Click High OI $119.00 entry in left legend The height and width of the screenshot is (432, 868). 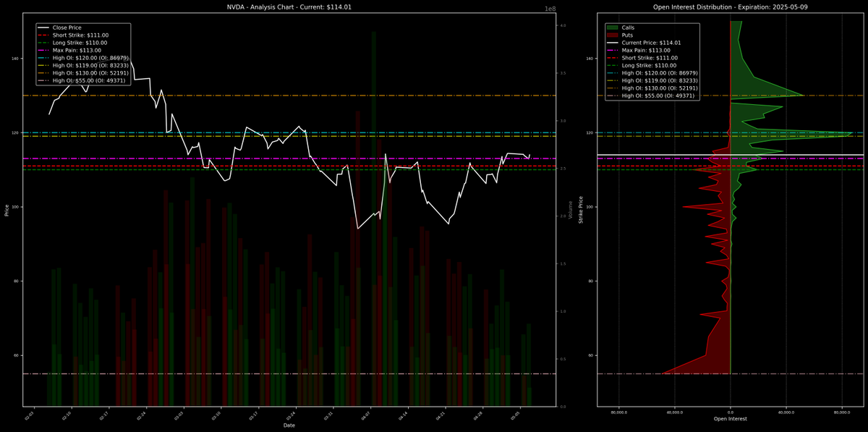(x=83, y=65)
